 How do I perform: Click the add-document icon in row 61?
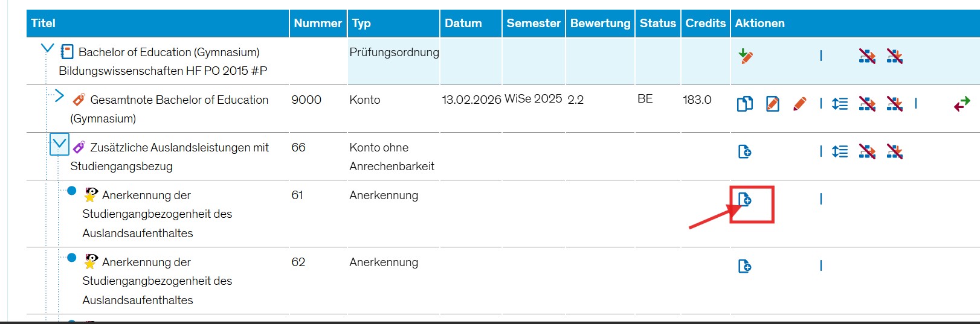click(744, 199)
